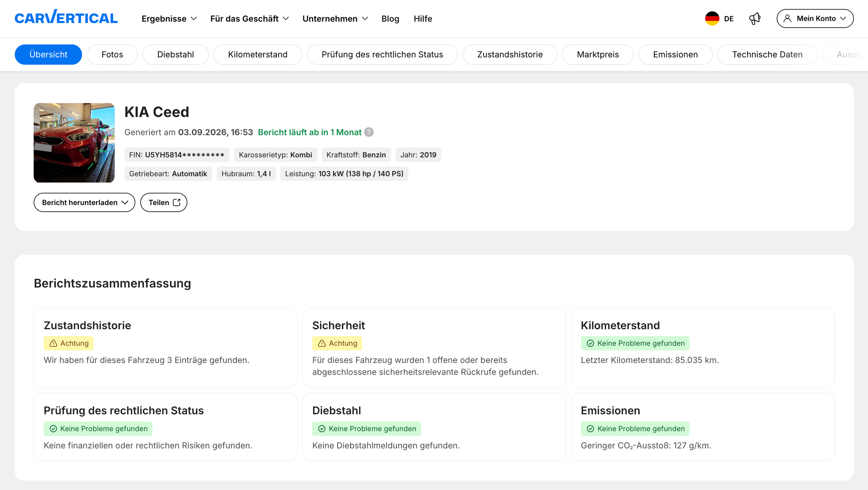Open the Prüfung des rechtlichen Status tab
The height and width of the screenshot is (490, 868).
coord(382,55)
